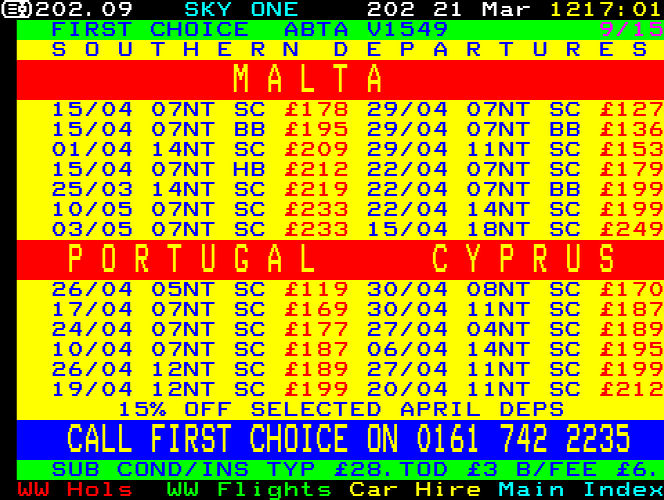Image resolution: width=664 pixels, height=500 pixels.
Task: Click the 15% off selected April deps text
Action: pyautogui.click(x=340, y=409)
